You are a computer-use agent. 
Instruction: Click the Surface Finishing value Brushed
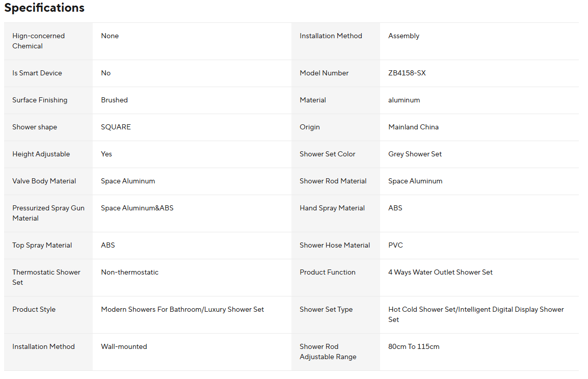pyautogui.click(x=114, y=100)
